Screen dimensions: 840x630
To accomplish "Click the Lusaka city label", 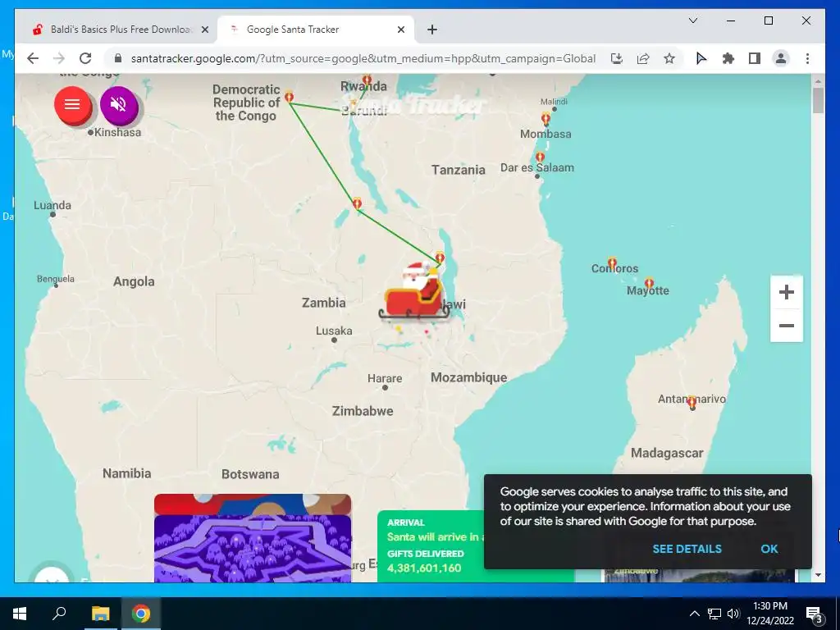I will 334,331.
